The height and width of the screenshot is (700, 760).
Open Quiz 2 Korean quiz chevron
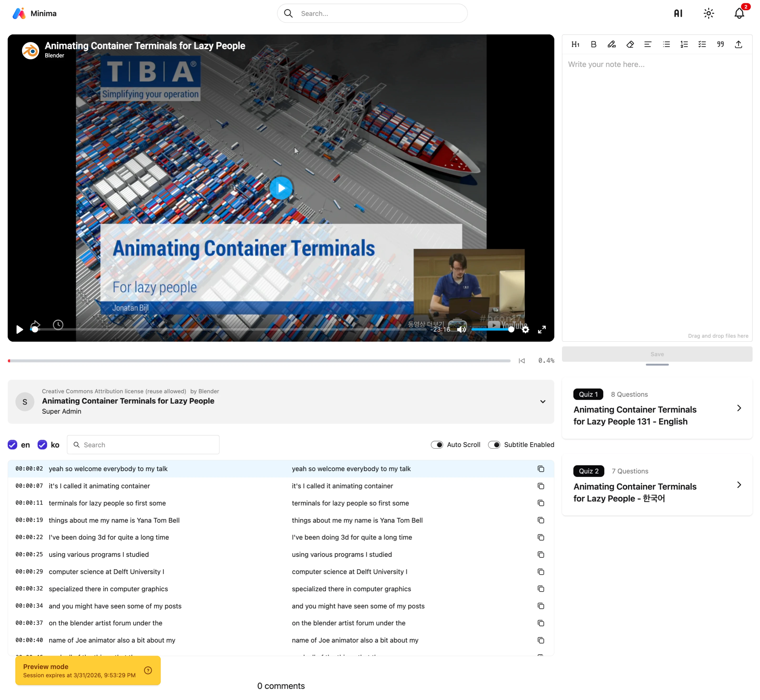point(739,485)
